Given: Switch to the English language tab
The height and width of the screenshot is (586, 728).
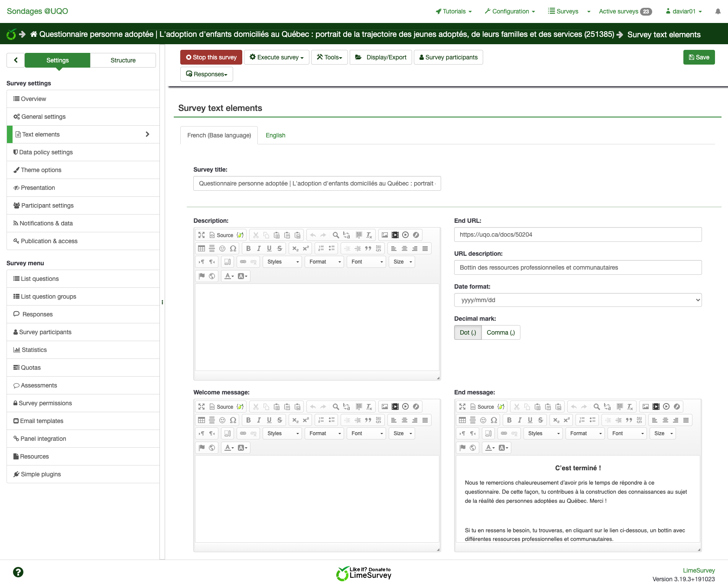Looking at the screenshot, I should [275, 135].
